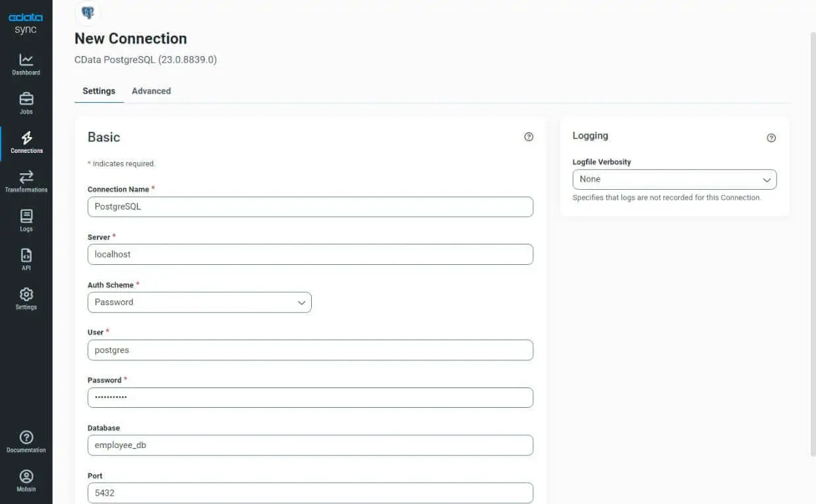The height and width of the screenshot is (504, 816).
Task: Change Logfile Verbosity from None
Action: coord(674,179)
